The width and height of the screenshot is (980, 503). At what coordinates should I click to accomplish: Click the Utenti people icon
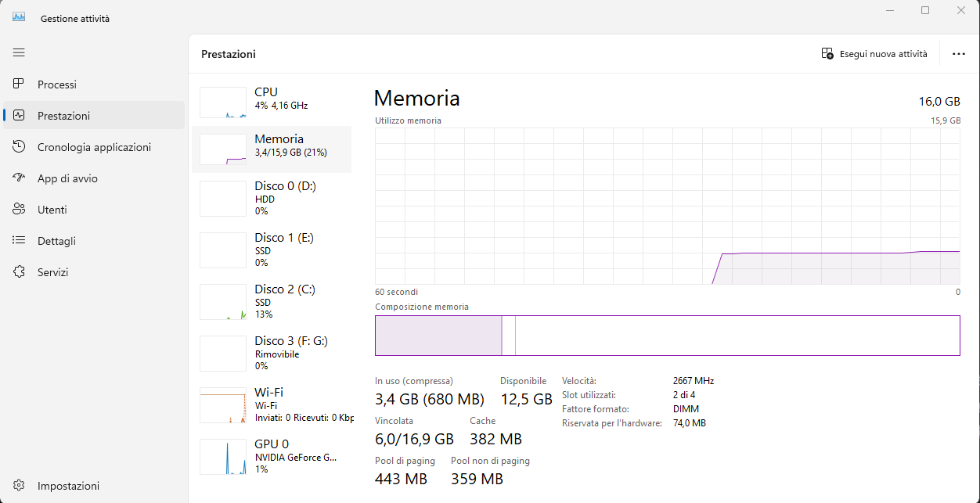click(x=19, y=209)
